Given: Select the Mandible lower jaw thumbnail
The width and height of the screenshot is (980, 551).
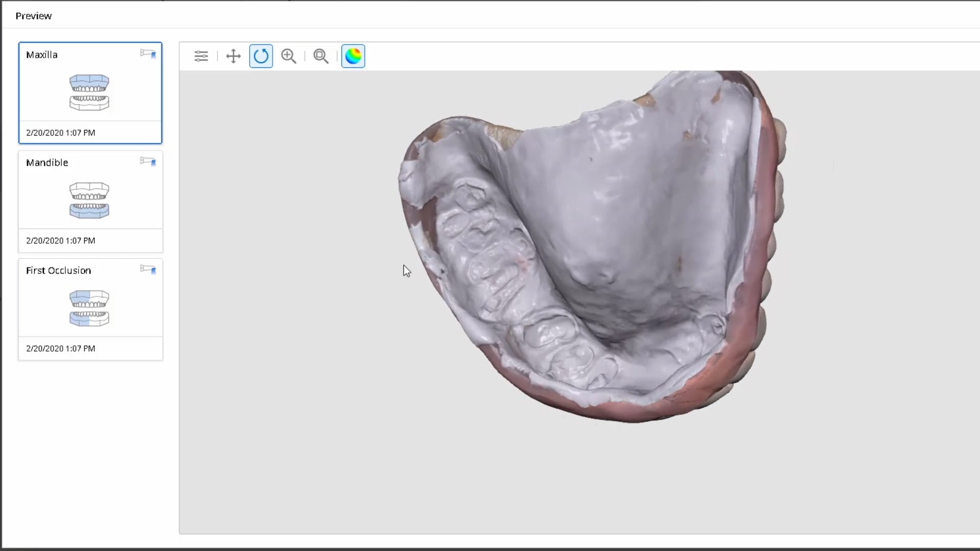Looking at the screenshot, I should click(x=89, y=201).
